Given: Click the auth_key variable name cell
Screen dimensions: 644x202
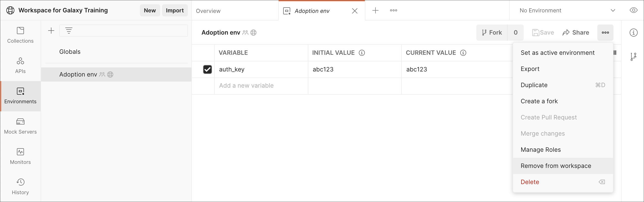Looking at the screenshot, I should [x=261, y=69].
